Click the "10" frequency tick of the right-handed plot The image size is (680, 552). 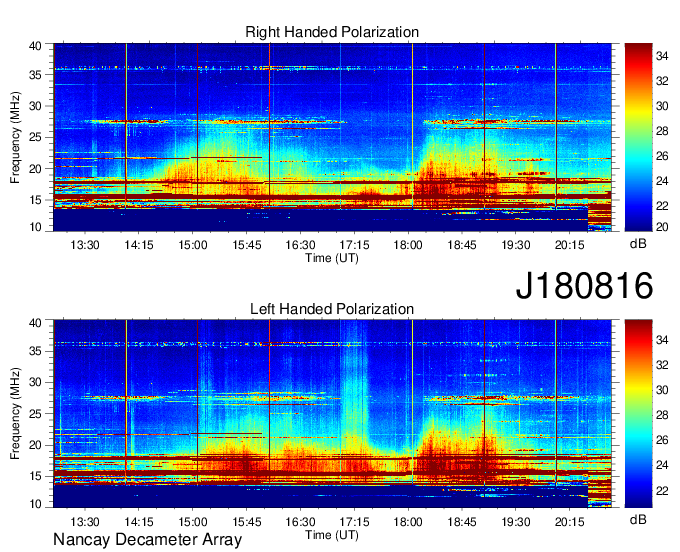click(35, 227)
